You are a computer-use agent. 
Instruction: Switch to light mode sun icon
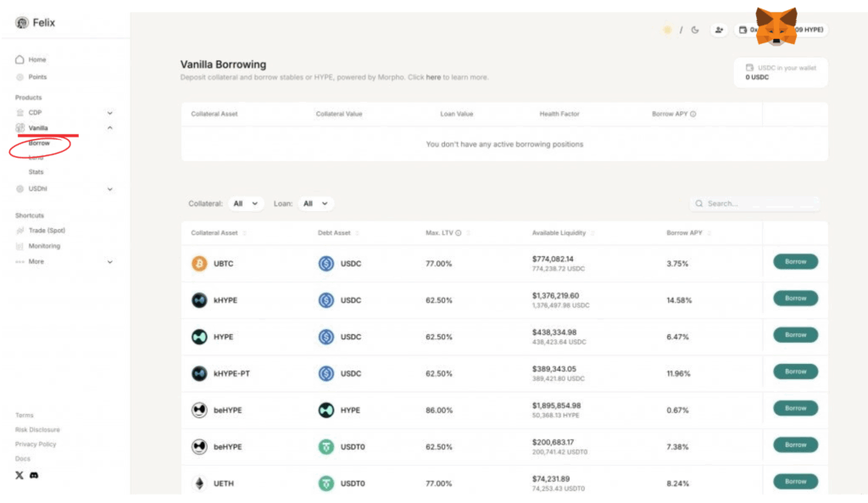tap(667, 30)
